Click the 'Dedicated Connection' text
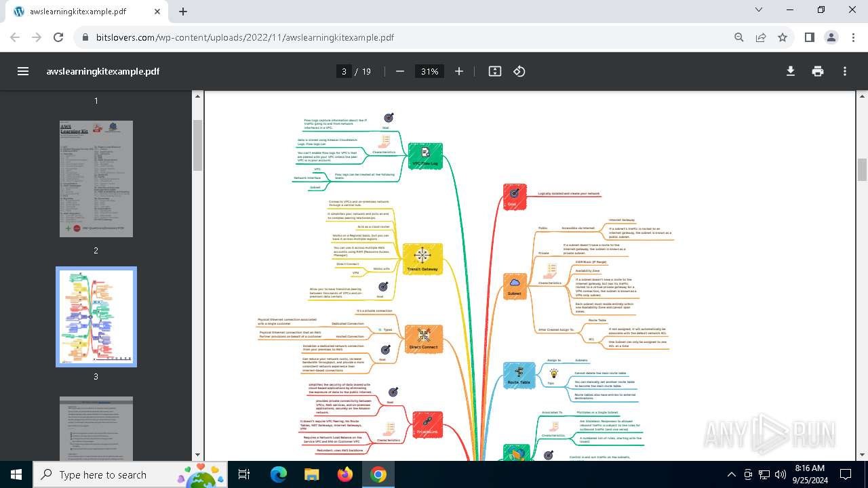 click(348, 324)
